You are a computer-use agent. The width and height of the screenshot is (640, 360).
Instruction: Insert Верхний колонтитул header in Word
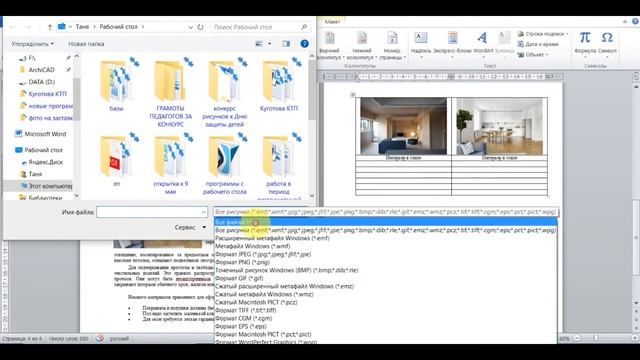click(329, 46)
